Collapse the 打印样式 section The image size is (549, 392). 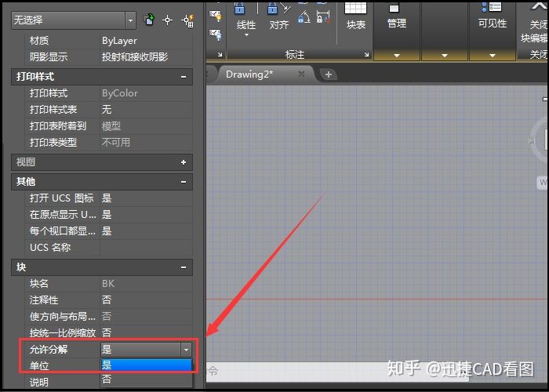[x=184, y=77]
